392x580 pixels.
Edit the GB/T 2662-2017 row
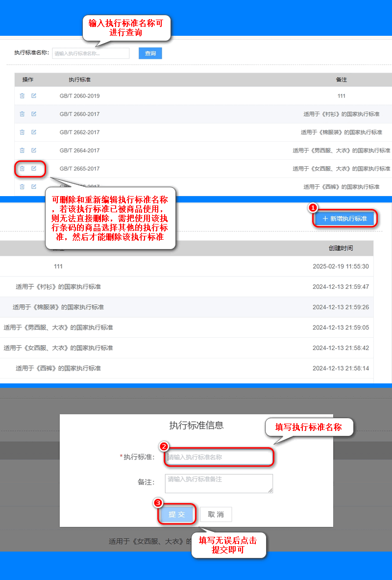coord(34,132)
